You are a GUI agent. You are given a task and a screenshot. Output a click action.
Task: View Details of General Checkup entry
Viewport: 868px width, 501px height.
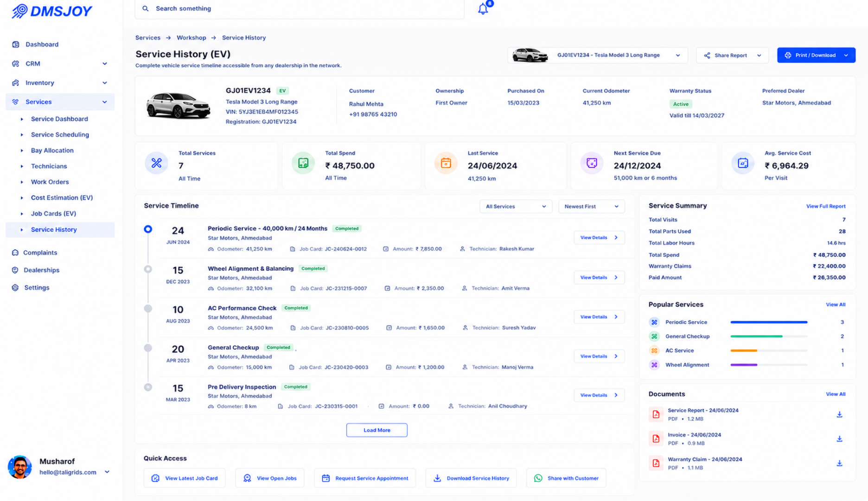pyautogui.click(x=599, y=356)
